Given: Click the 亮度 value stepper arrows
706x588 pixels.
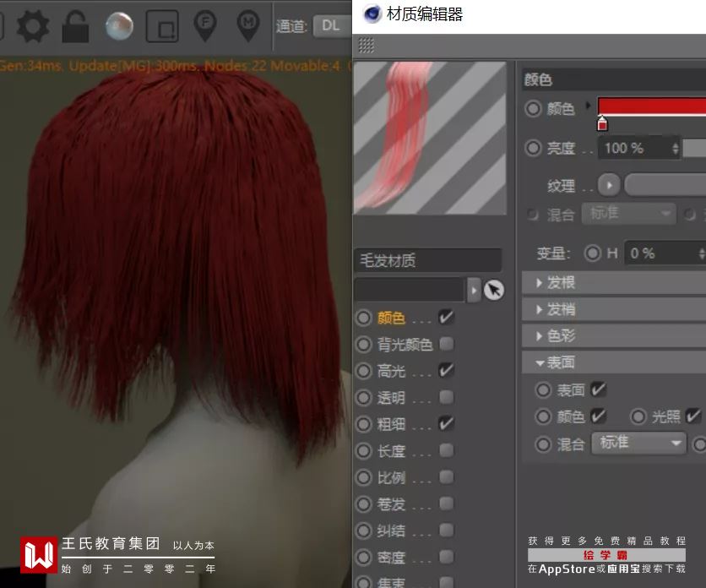Looking at the screenshot, I should tap(675, 148).
